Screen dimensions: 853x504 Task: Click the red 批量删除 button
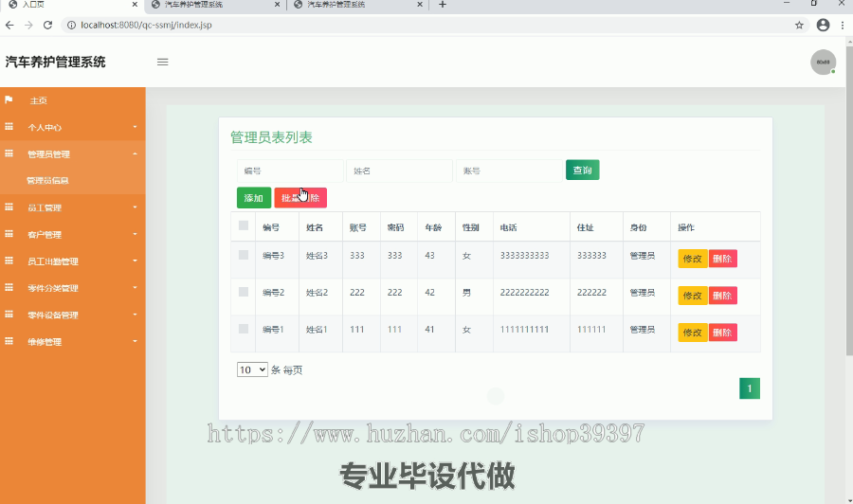point(300,198)
